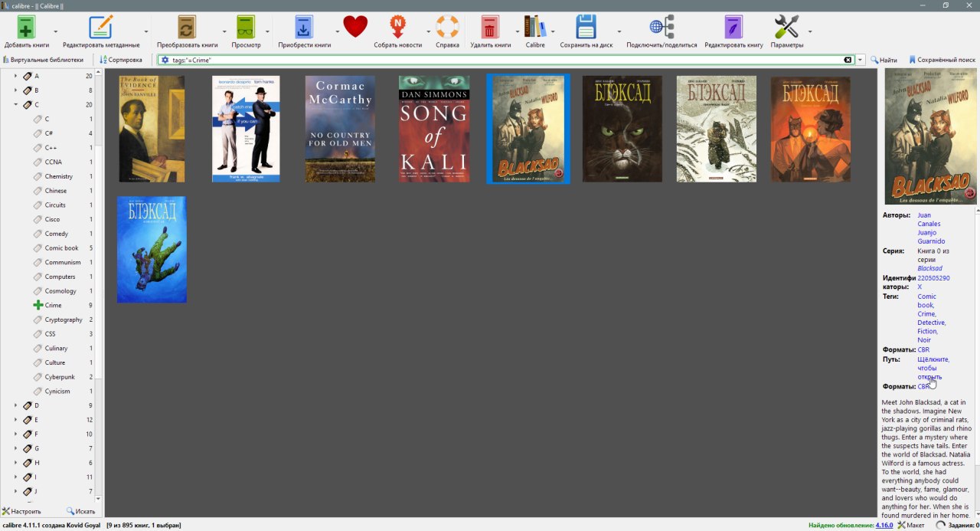Viewport: 980px width, 531px height.
Task: Select the C# tag in the tree
Action: tap(48, 133)
